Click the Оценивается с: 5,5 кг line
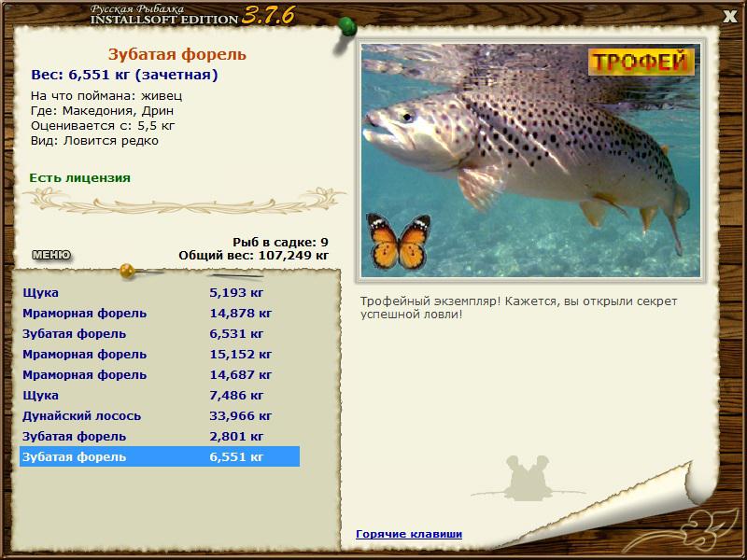Image resolution: width=747 pixels, height=560 pixels. (x=103, y=126)
